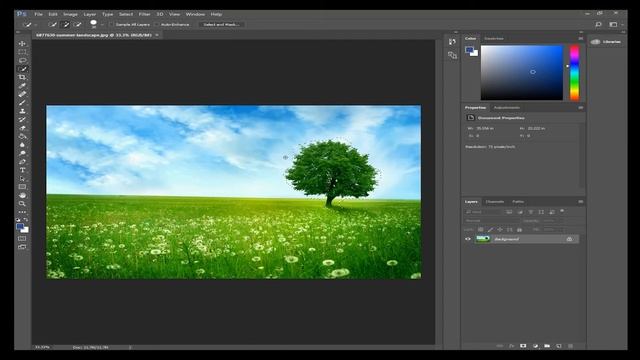Click the Select and Mask button

(221, 24)
